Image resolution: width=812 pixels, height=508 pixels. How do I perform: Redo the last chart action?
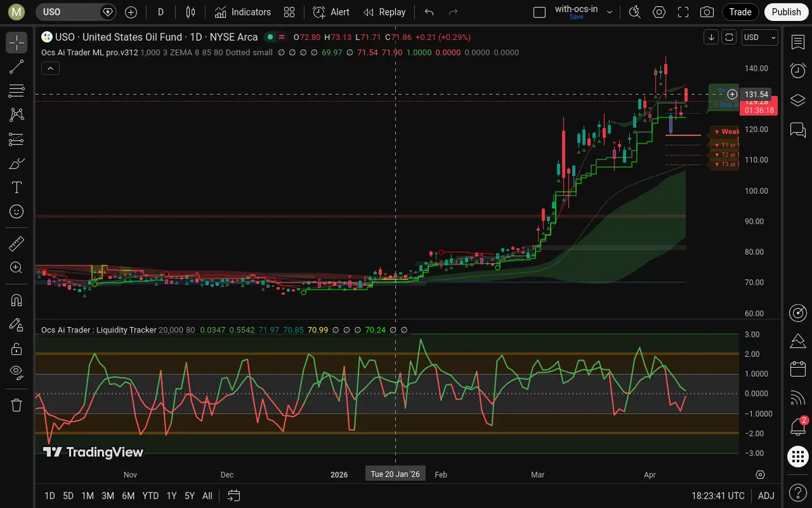(x=453, y=12)
